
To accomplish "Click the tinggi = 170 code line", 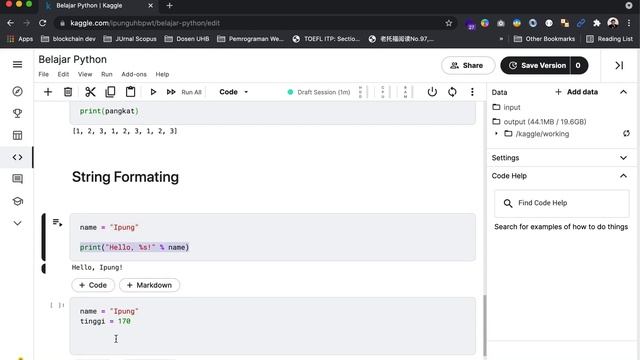I will [105, 321].
